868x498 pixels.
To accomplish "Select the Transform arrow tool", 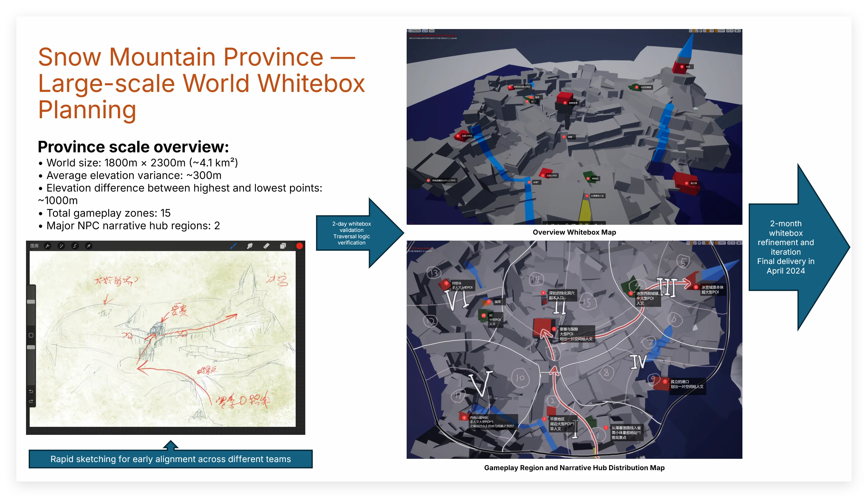I will click(x=89, y=246).
